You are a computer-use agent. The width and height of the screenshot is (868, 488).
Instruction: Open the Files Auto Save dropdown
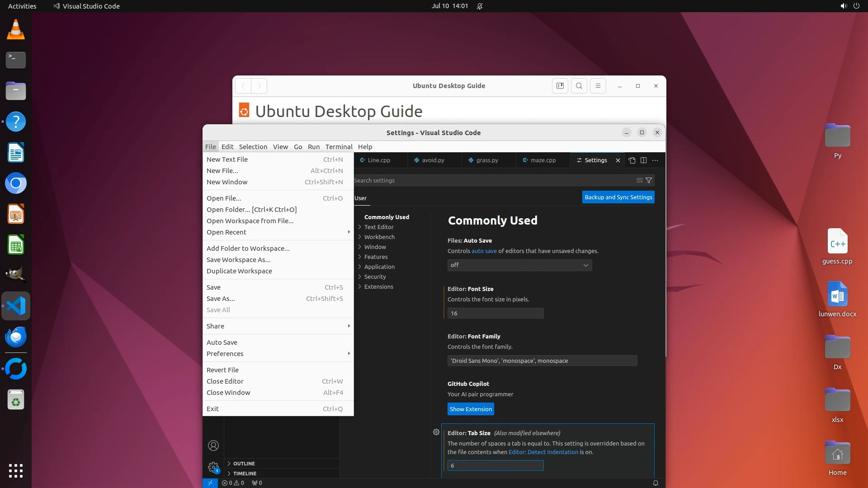pos(519,265)
